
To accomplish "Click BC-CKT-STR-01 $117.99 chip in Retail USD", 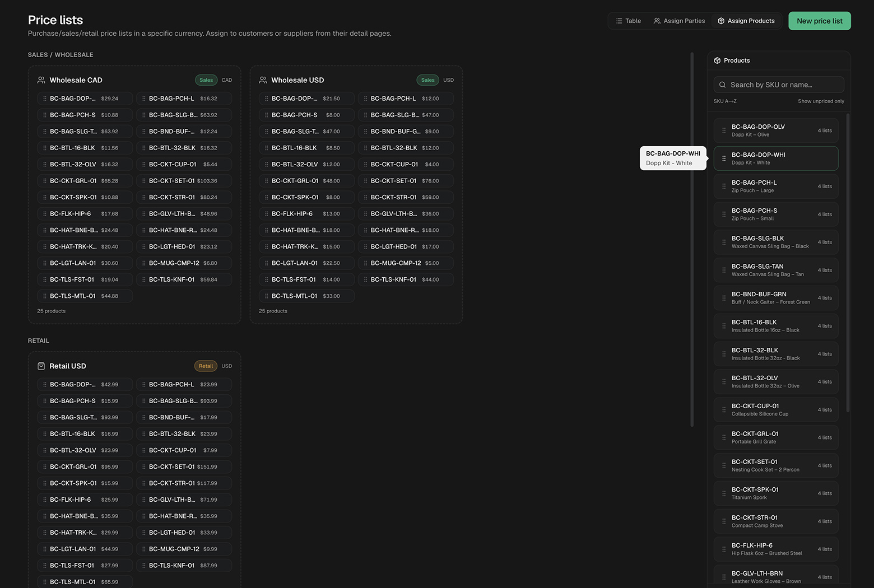I will click(184, 483).
